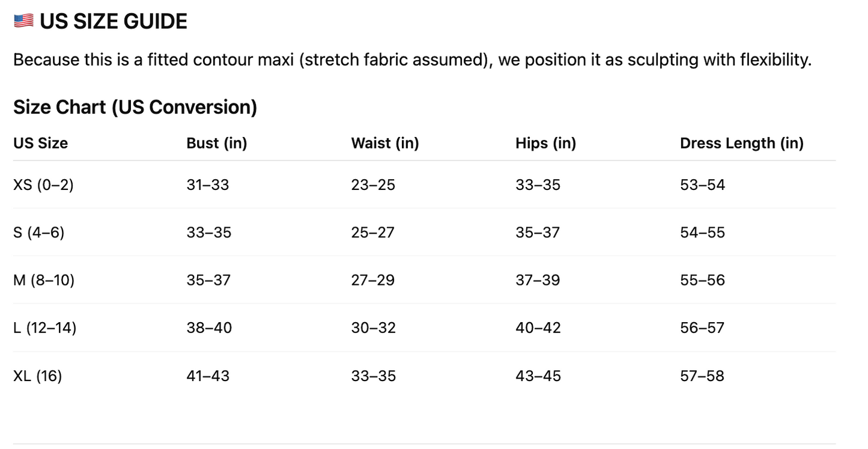Screen dimensions: 868x449
Task: Click the S waist value 25–27
Action: pyautogui.click(x=372, y=232)
